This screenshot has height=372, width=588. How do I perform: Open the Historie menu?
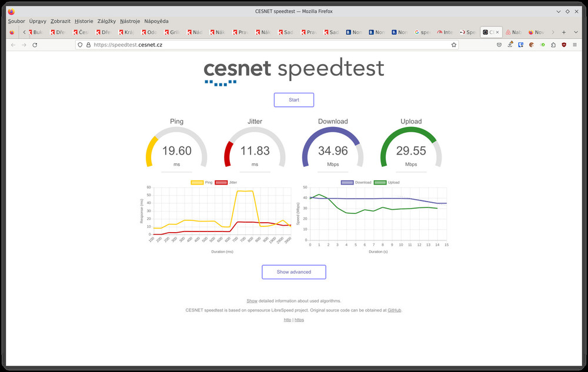coord(83,21)
